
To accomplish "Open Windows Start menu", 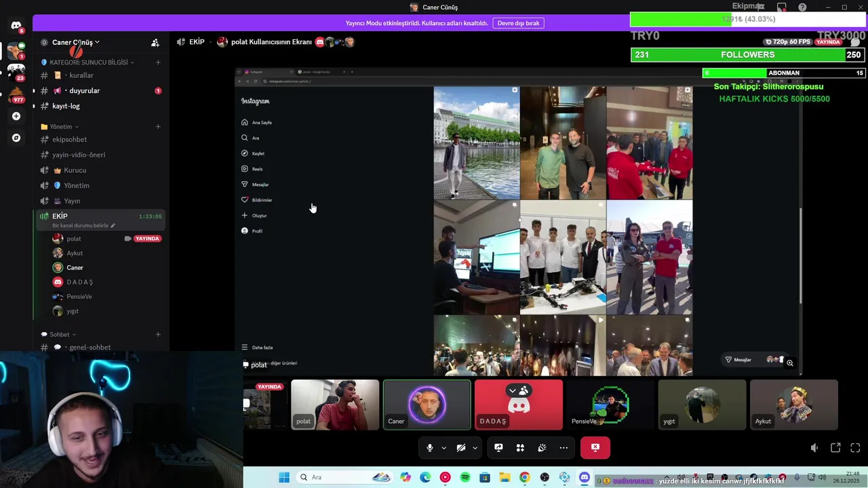I will (x=283, y=477).
